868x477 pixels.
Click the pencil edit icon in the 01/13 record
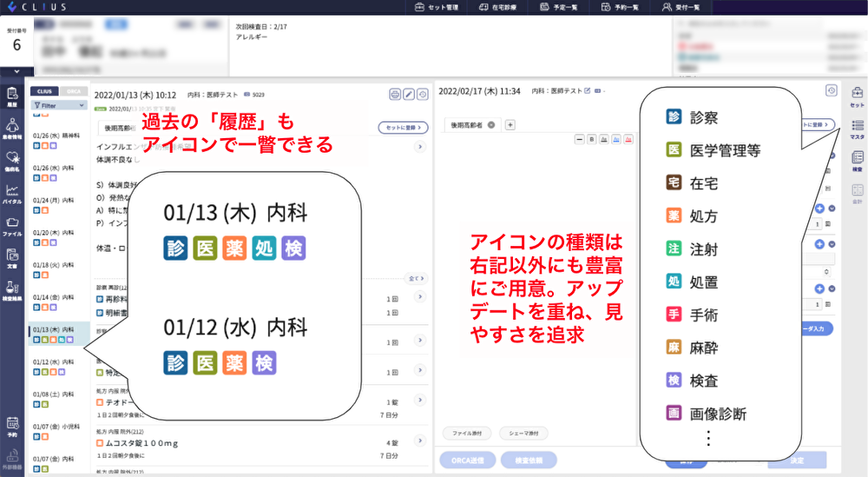tap(409, 94)
